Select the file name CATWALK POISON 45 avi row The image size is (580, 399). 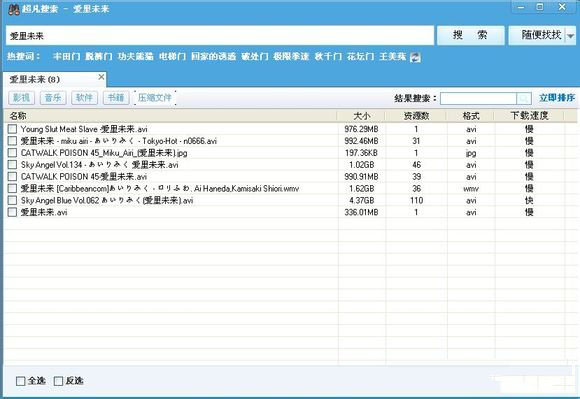[84, 177]
